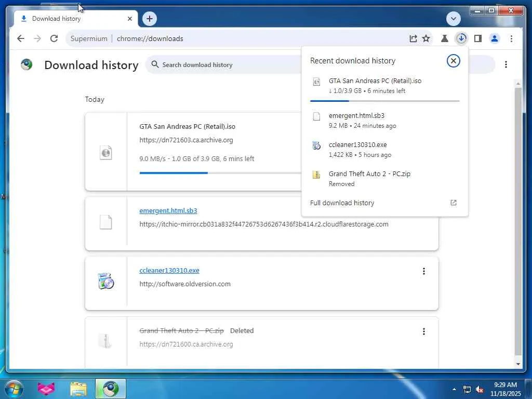Viewport: 532px width, 399px height.
Task: Click the page vertical scrollbar thumb
Action: [518, 222]
